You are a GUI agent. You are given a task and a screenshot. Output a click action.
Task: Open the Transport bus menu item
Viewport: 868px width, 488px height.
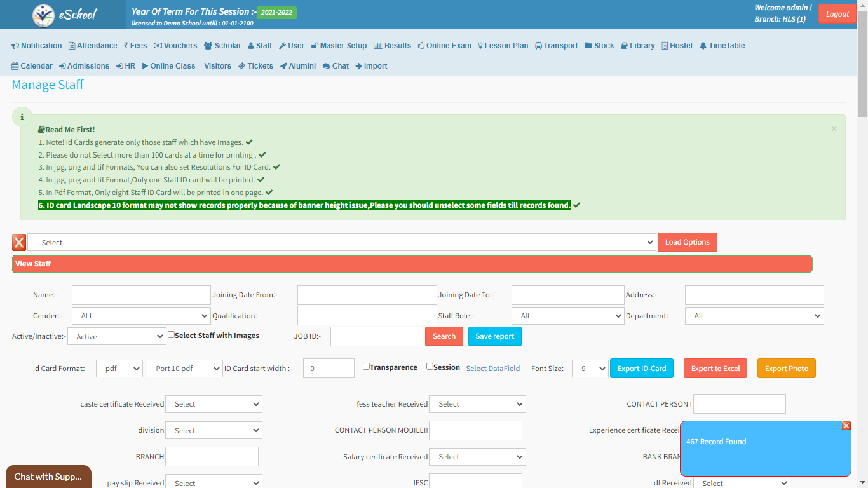[x=556, y=46]
